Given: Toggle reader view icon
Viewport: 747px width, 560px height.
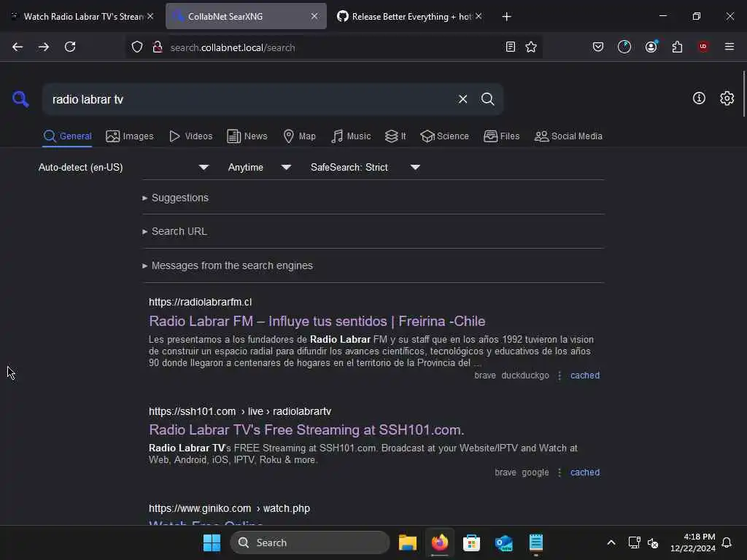Looking at the screenshot, I should pos(510,47).
